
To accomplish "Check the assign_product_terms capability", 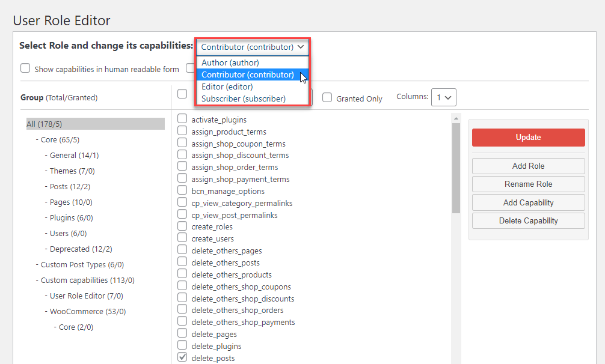I will [182, 130].
